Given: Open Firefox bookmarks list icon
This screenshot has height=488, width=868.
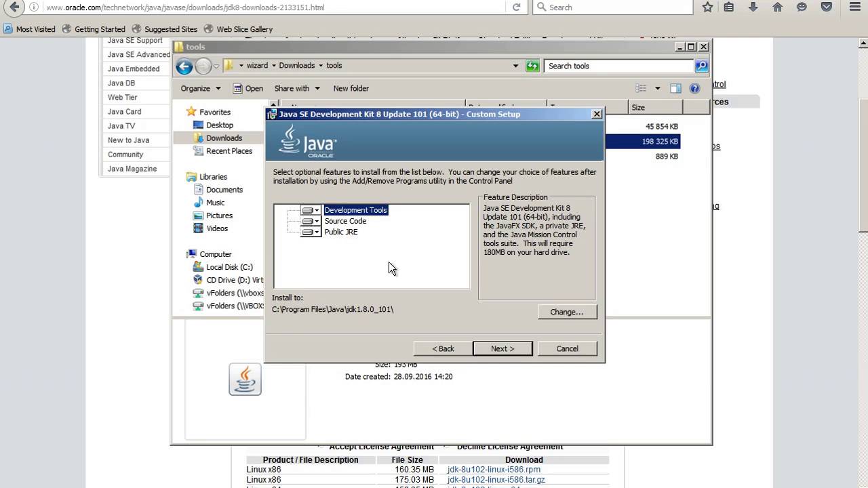Looking at the screenshot, I should (x=729, y=7).
